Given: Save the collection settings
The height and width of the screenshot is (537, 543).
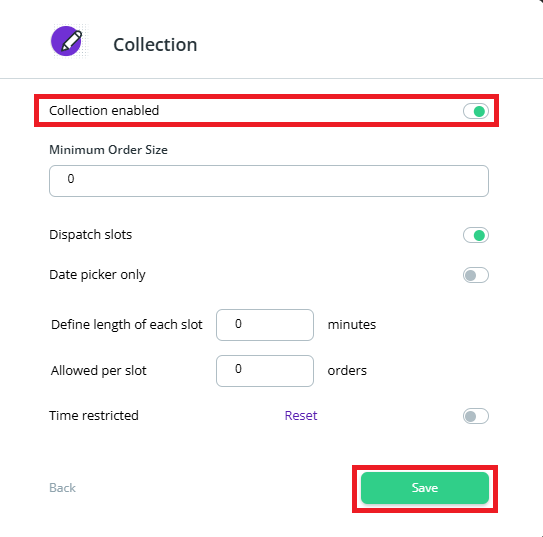Looking at the screenshot, I should pos(425,488).
